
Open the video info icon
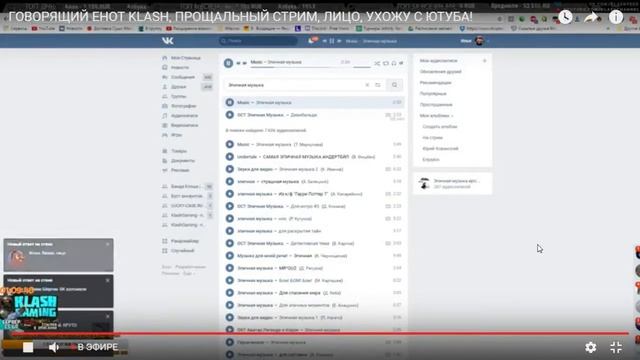tap(616, 17)
